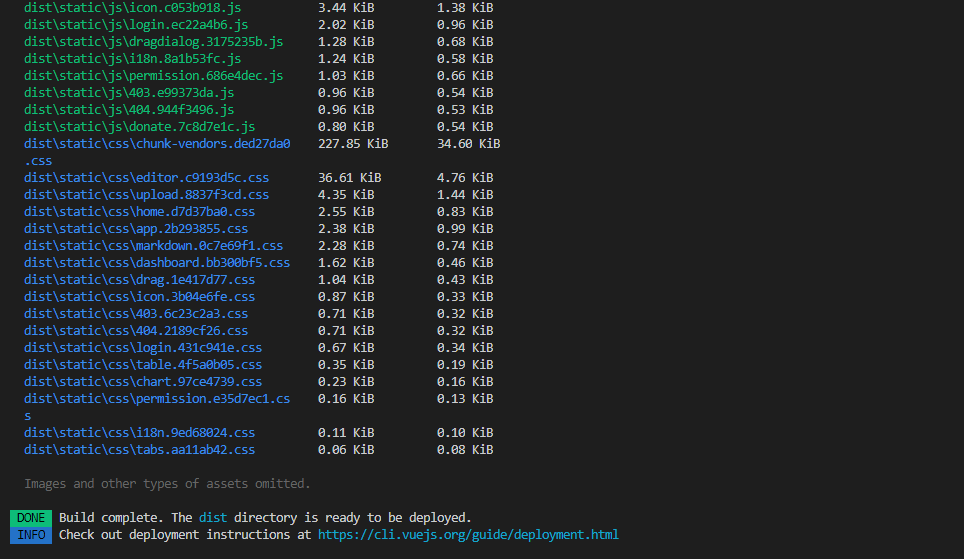Select the permission.e35d7ec1 css file path
The width and height of the screenshot is (964, 559).
[x=157, y=399]
